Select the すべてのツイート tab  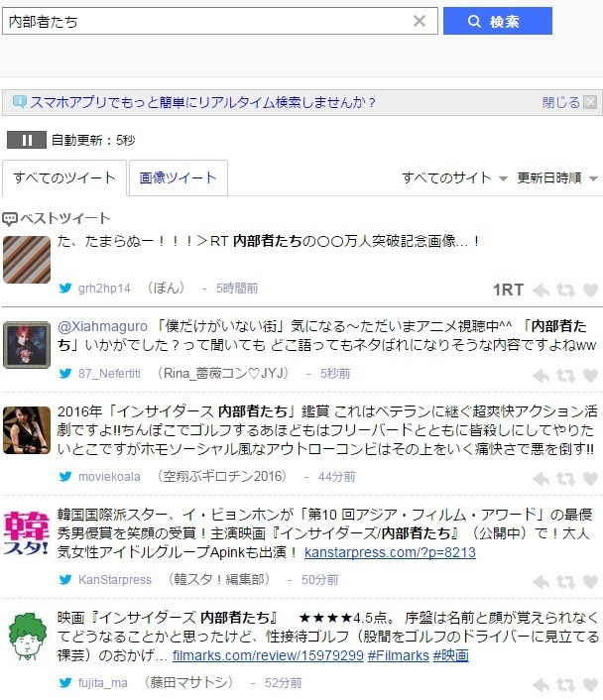pos(64,177)
